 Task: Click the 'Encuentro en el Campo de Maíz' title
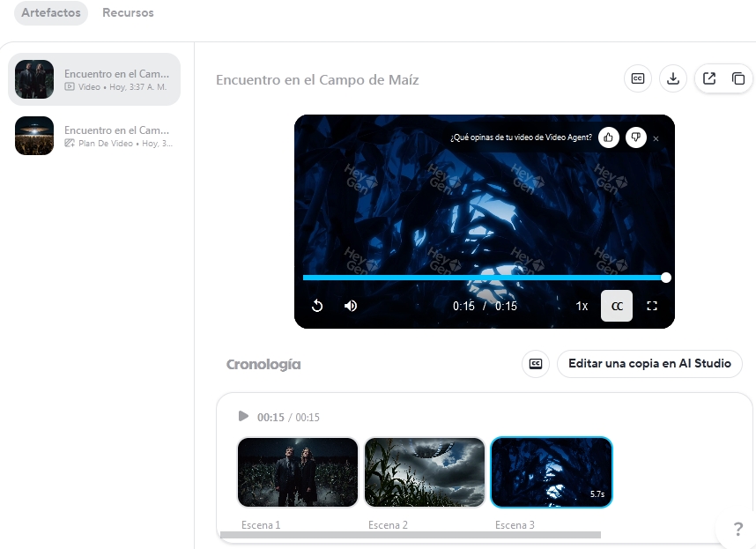coord(317,80)
